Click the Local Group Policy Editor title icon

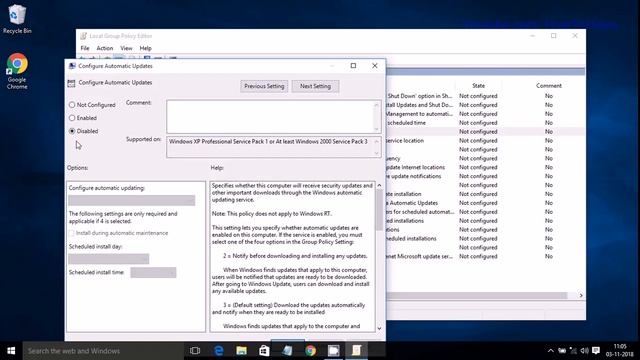pyautogui.click(x=84, y=36)
